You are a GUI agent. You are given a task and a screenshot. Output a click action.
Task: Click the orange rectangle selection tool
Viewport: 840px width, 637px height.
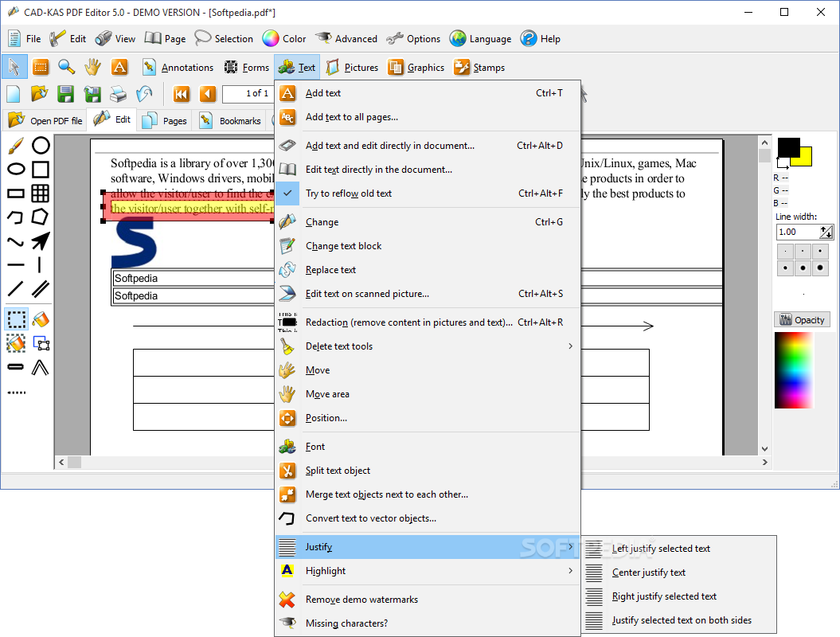pyautogui.click(x=41, y=67)
